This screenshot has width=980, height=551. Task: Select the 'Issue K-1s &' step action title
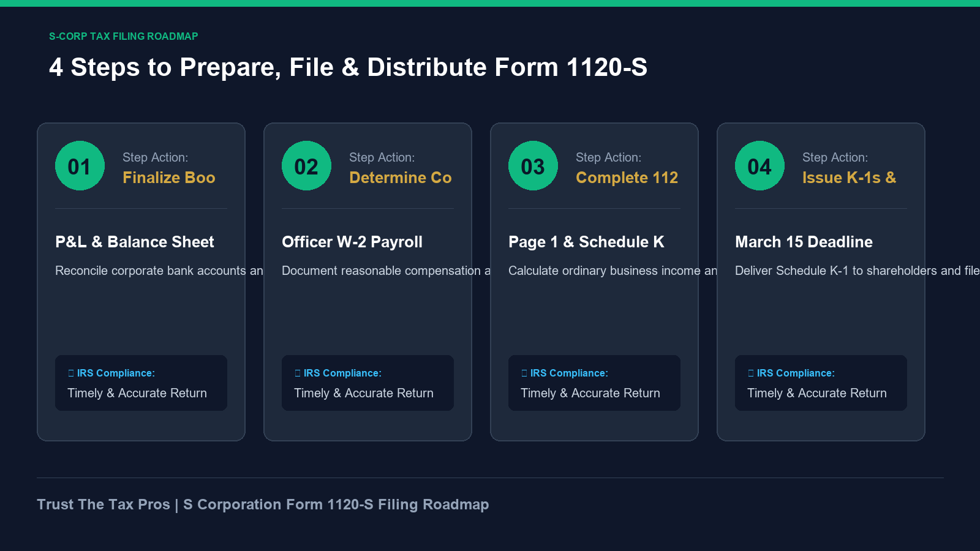849,178
